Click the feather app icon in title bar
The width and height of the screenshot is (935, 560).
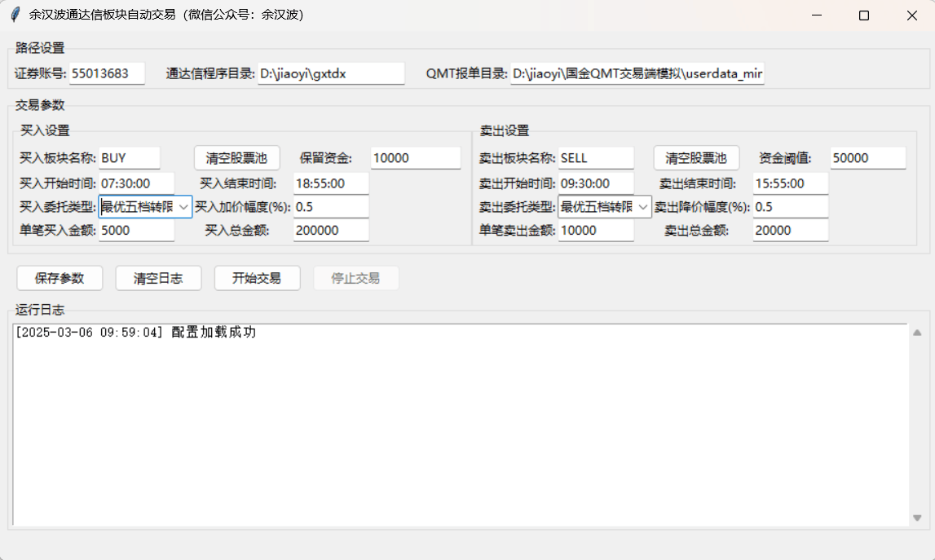point(15,15)
